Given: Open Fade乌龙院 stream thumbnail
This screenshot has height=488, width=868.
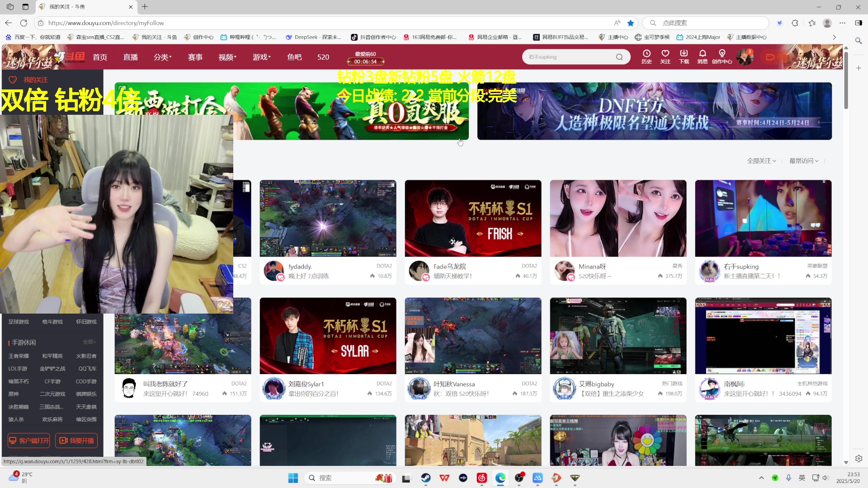Looking at the screenshot, I should (473, 218).
